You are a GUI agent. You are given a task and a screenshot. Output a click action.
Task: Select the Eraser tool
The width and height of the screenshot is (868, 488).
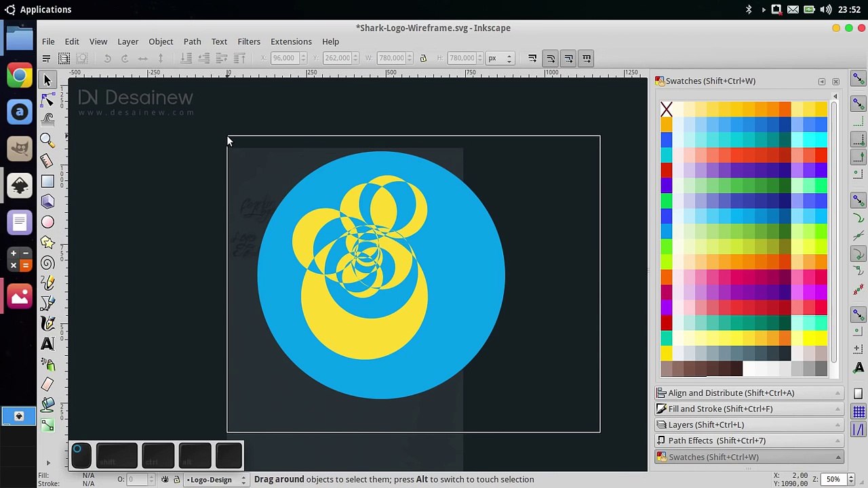(47, 384)
